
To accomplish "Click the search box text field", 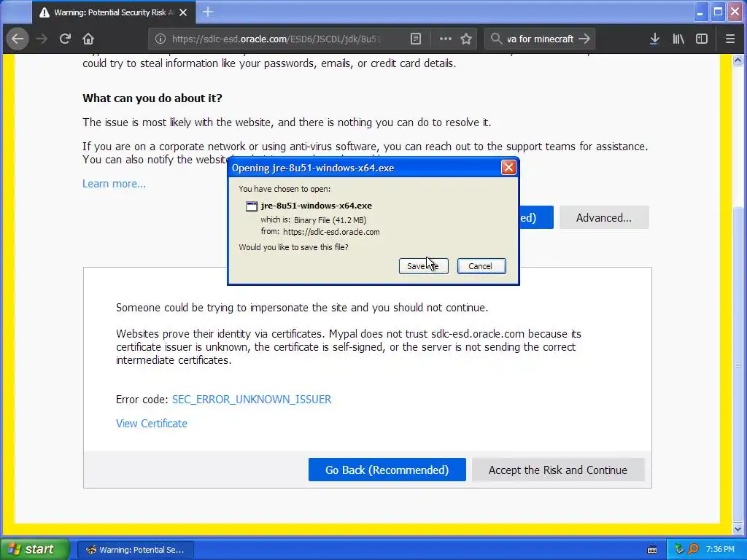I will [540, 39].
